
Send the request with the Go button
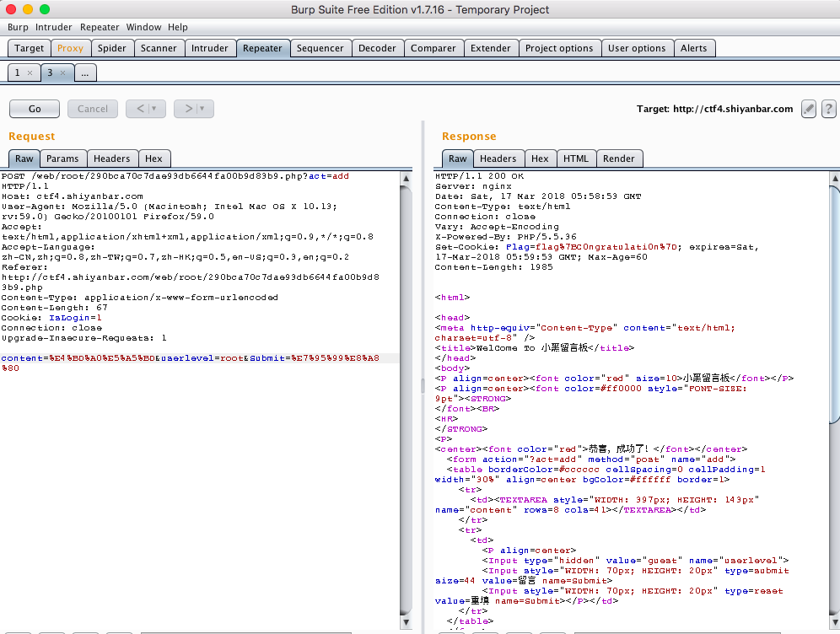[35, 109]
